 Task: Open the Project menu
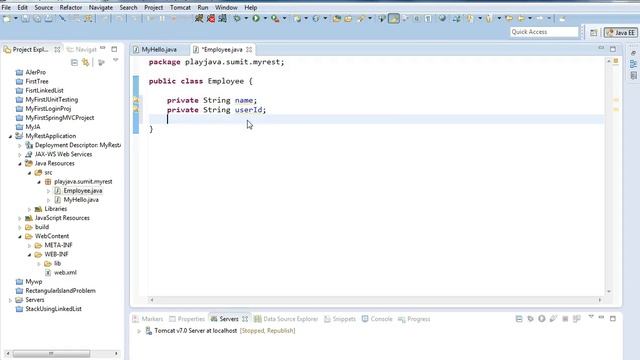(153, 7)
